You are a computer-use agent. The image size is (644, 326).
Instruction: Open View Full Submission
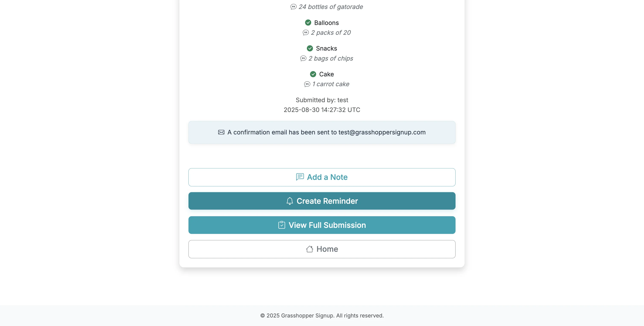click(322, 225)
